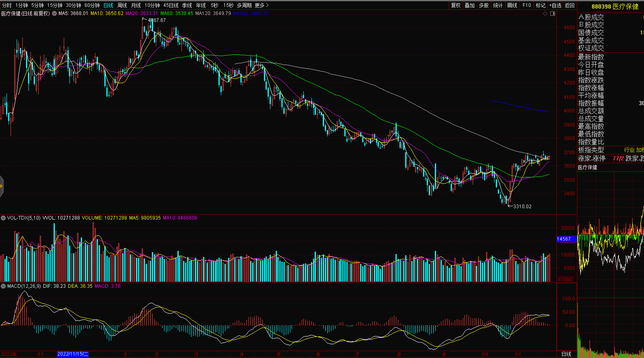This screenshot has height=358, width=644.
Task: Toggle the side panel layout icon
Action: click(552, 14)
